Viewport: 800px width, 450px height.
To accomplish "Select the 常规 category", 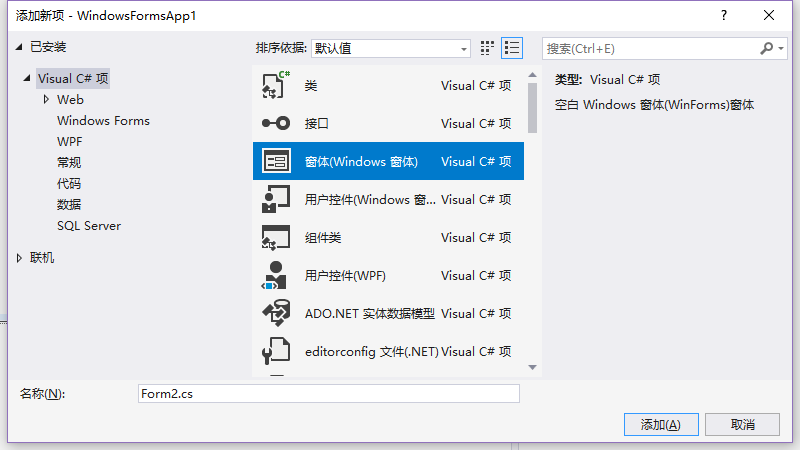I will (x=69, y=163).
